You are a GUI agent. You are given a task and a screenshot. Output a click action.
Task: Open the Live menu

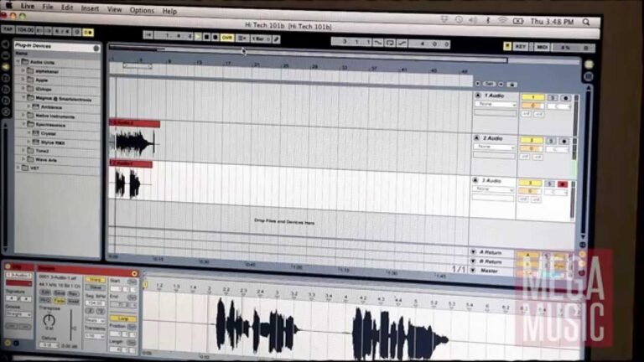pyautogui.click(x=28, y=6)
